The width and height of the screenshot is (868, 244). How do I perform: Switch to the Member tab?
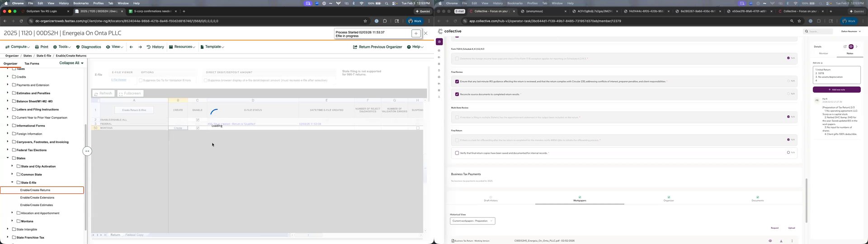pos(824,53)
